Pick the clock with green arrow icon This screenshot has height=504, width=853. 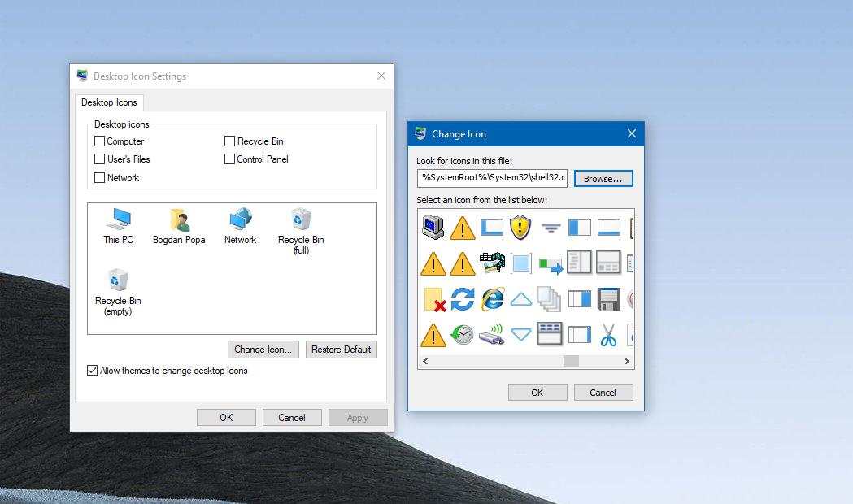(x=462, y=334)
